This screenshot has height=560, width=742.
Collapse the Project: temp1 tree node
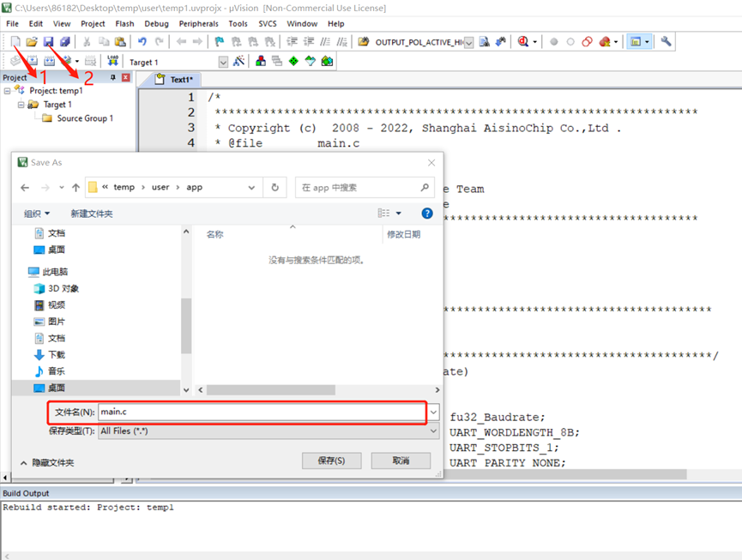[x=8, y=91]
